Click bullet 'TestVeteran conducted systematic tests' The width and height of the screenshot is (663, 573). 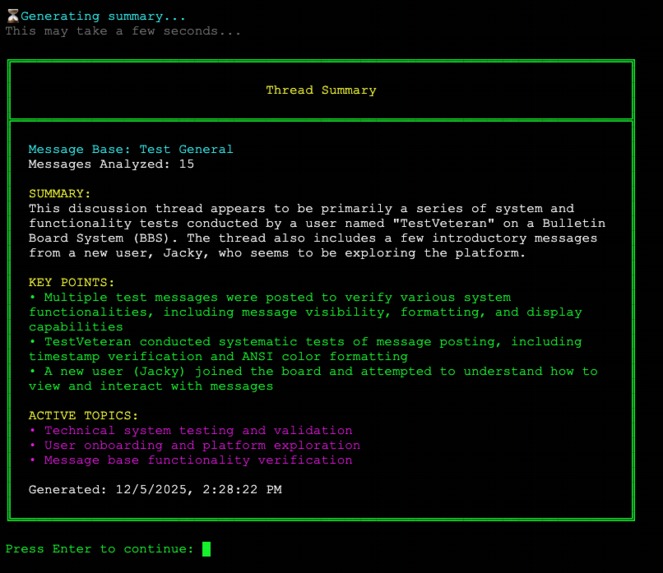(x=305, y=342)
